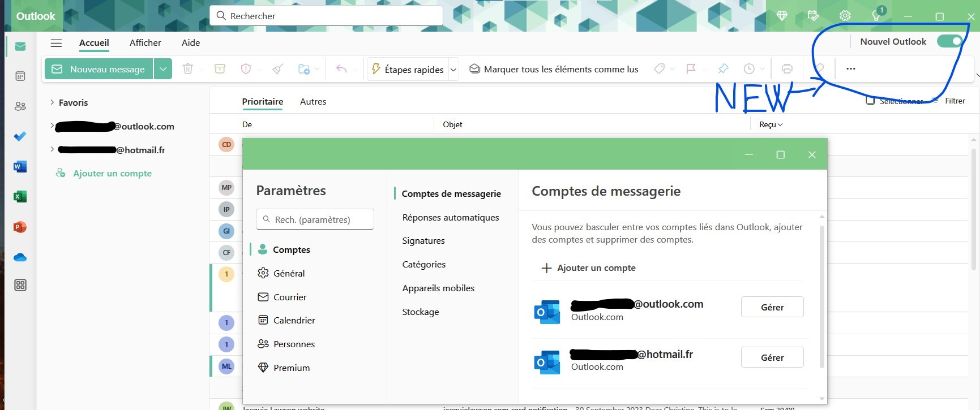This screenshot has height=410, width=980.
Task: Click the Move to folder icon
Action: (304, 69)
